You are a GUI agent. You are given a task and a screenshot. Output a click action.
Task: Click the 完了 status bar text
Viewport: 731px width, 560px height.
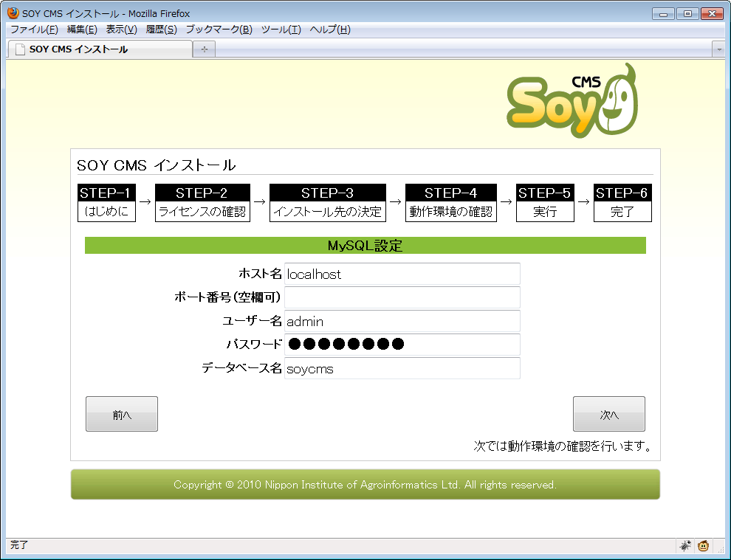tap(19, 545)
